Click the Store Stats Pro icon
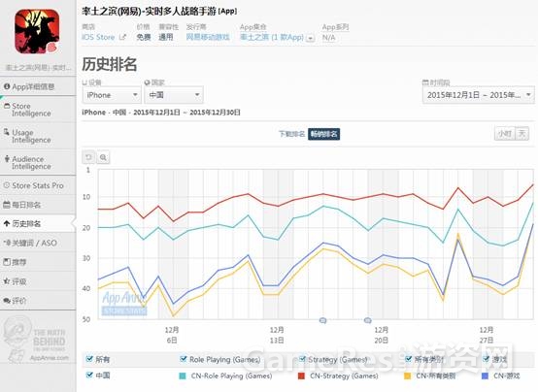Image resolution: width=538 pixels, height=392 pixels. point(7,185)
